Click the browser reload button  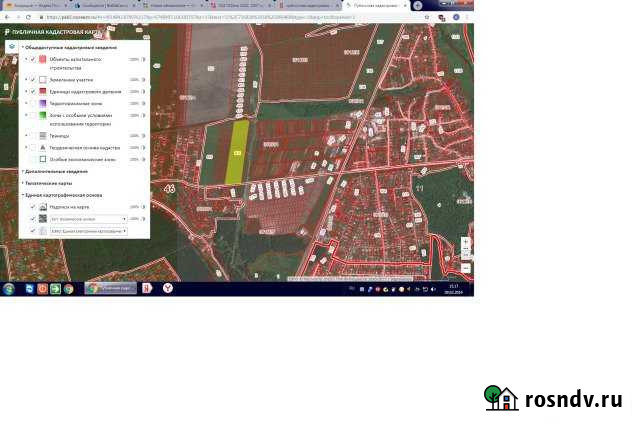click(x=27, y=17)
